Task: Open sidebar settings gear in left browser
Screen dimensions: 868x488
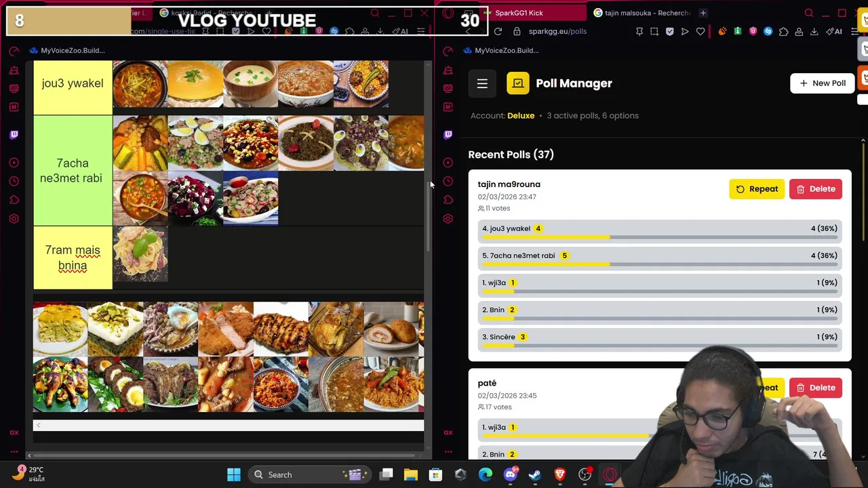Action: pyautogui.click(x=14, y=218)
